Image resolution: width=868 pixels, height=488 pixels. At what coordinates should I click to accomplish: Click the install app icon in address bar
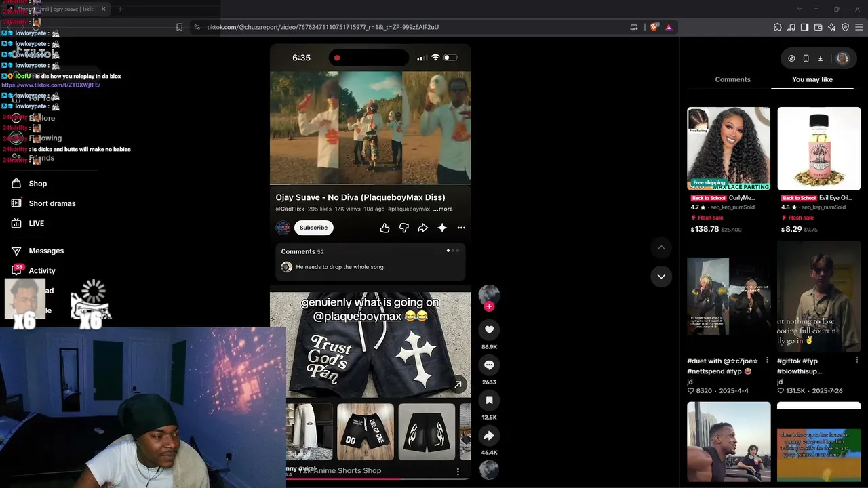tap(634, 27)
